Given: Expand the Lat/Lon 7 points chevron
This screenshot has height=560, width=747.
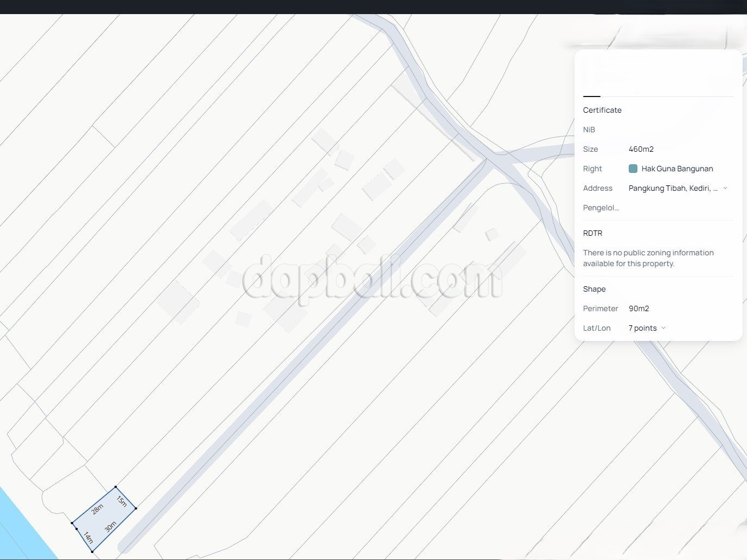Looking at the screenshot, I should point(663,328).
